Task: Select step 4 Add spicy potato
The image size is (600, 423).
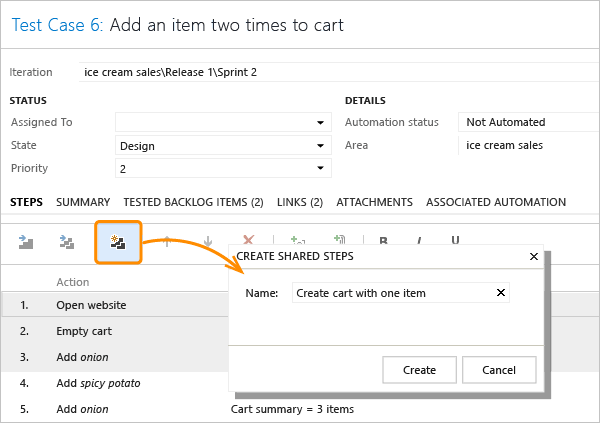Action: pos(98,383)
